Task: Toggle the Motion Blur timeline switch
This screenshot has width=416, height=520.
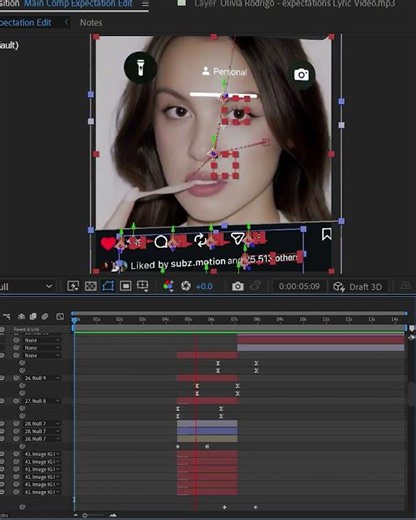Action: point(45,316)
